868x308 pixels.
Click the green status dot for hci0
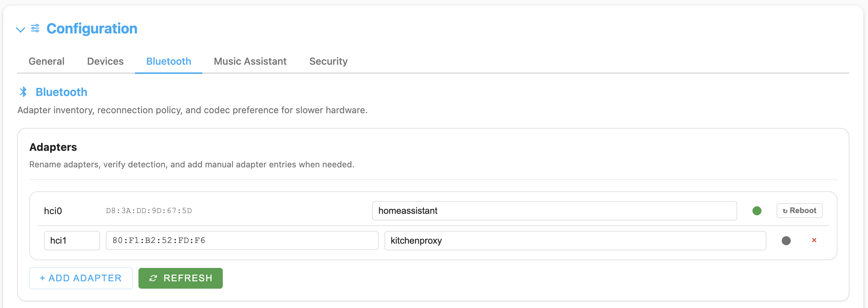757,211
